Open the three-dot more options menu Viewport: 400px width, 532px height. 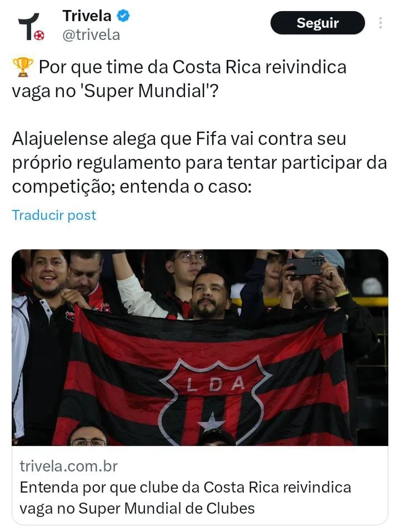pos(381,23)
